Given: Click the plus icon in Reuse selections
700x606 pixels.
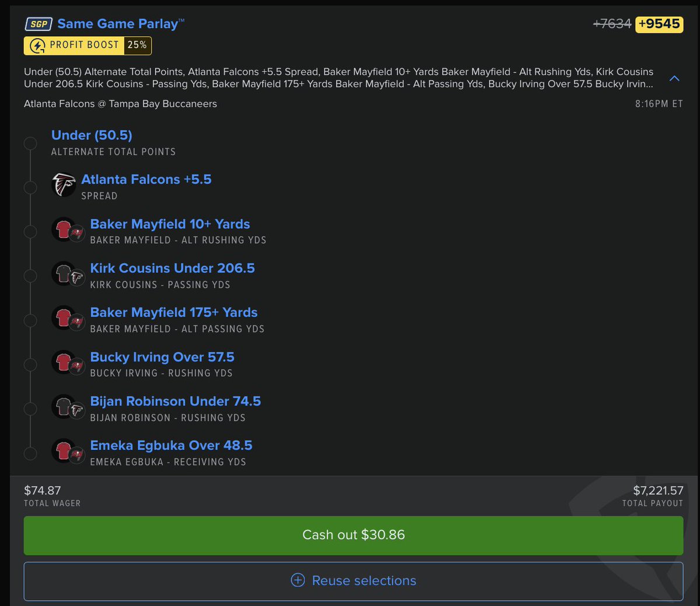Looking at the screenshot, I should pyautogui.click(x=297, y=580).
